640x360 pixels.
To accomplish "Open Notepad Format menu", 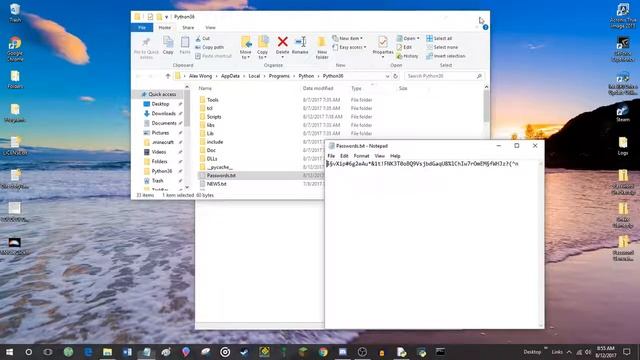I will pos(361,156).
